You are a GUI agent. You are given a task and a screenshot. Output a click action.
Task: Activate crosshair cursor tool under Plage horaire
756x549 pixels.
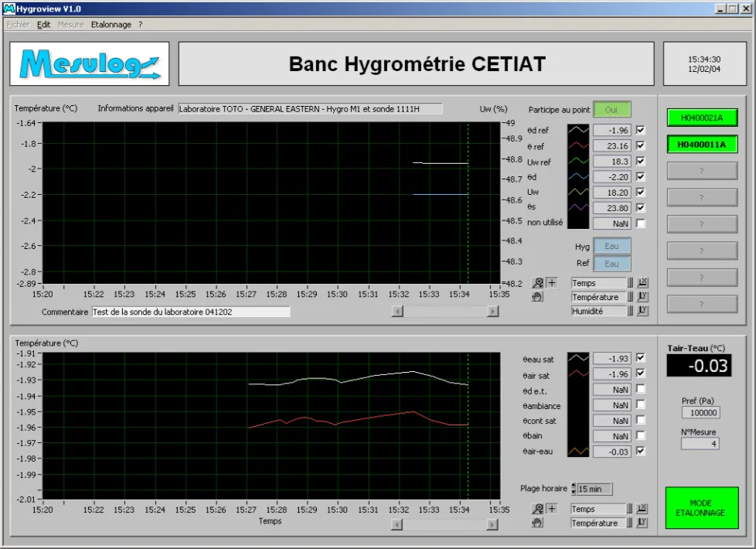tap(552, 509)
